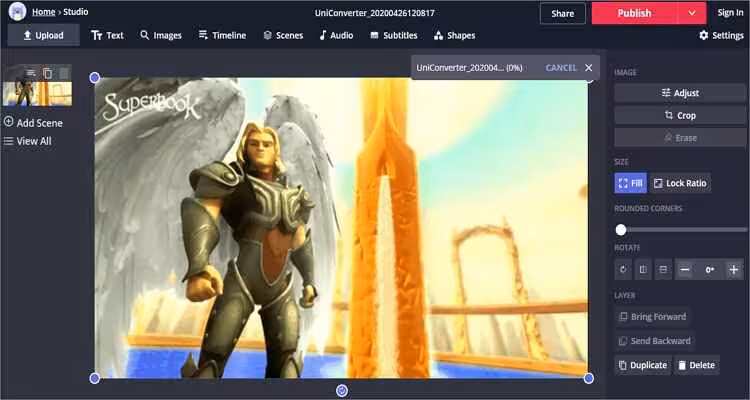Click the Studio breadcrumb text
750x400 pixels.
[76, 12]
